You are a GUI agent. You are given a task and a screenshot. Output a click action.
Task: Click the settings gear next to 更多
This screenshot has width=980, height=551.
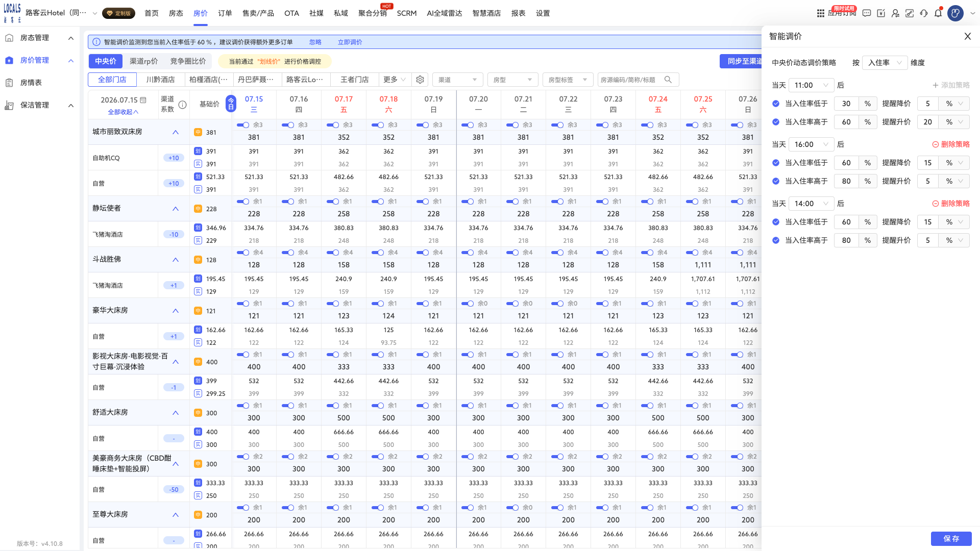(x=420, y=80)
